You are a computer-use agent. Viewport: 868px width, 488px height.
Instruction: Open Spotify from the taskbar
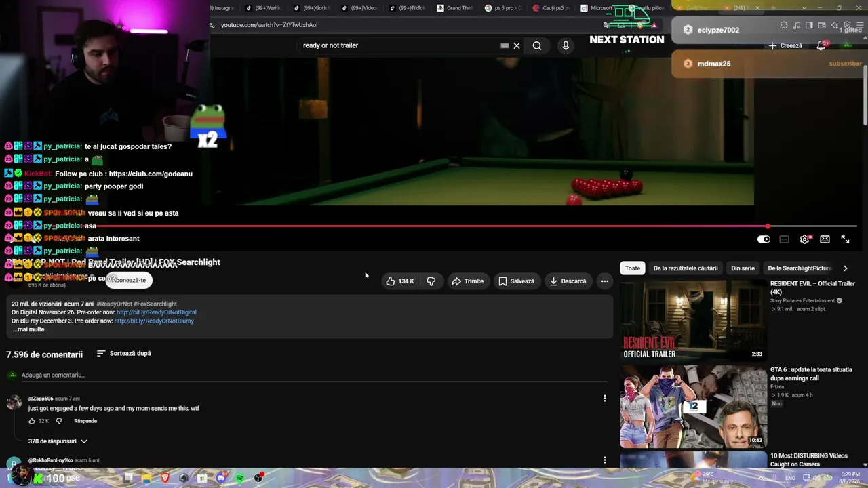coord(240,478)
